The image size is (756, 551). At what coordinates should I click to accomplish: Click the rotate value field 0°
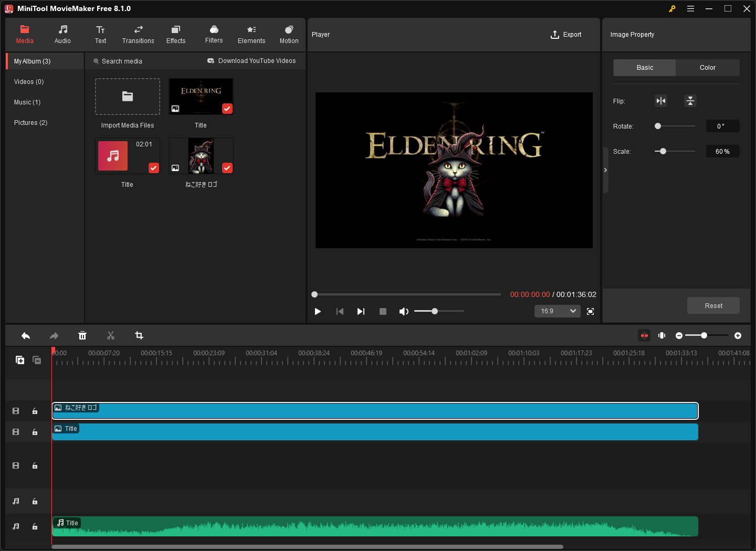click(722, 126)
